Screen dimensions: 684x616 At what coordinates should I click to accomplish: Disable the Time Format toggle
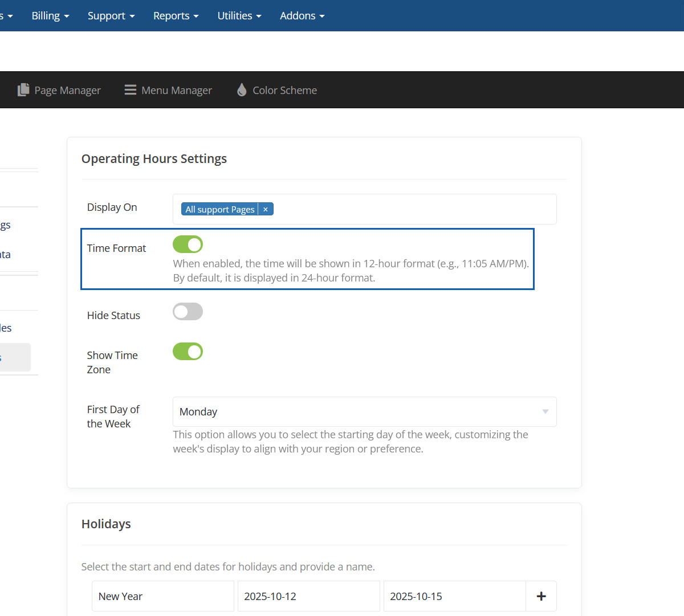pyautogui.click(x=188, y=244)
